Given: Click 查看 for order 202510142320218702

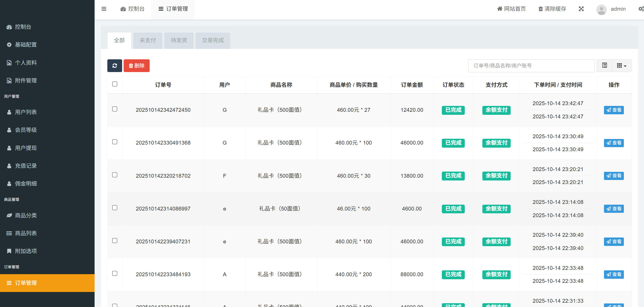Looking at the screenshot, I should (614, 176).
